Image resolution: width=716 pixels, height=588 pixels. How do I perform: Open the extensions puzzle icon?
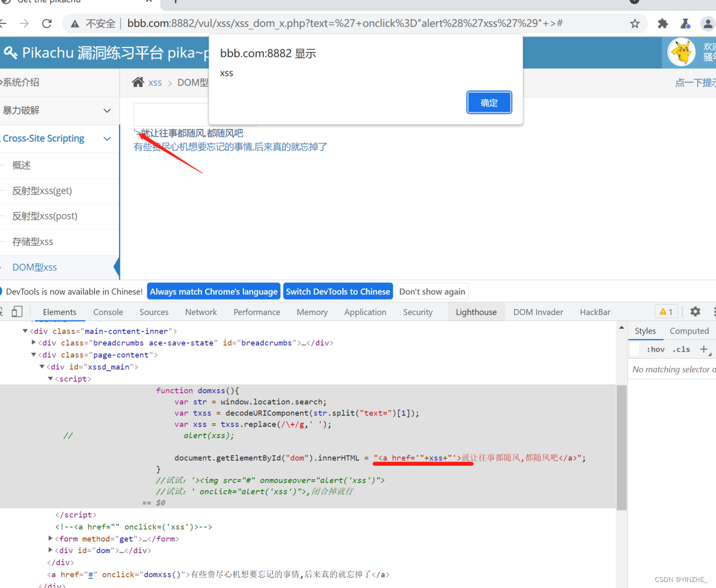[663, 23]
